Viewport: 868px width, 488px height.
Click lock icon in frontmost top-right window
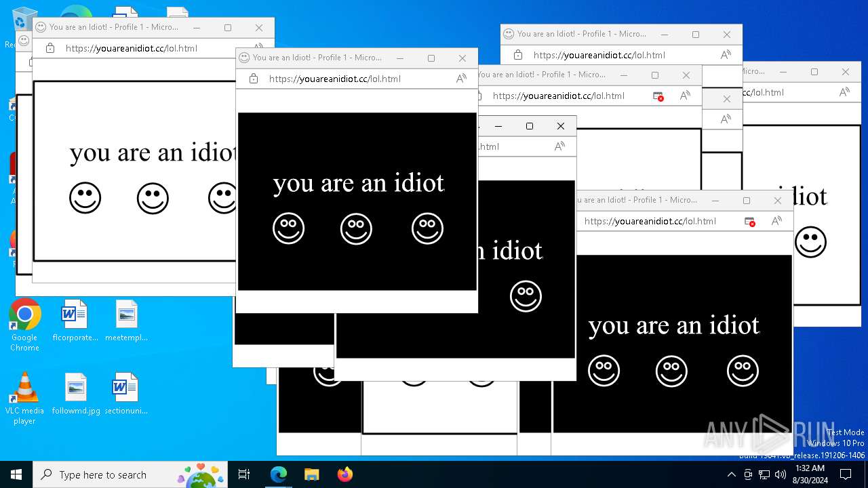point(518,55)
